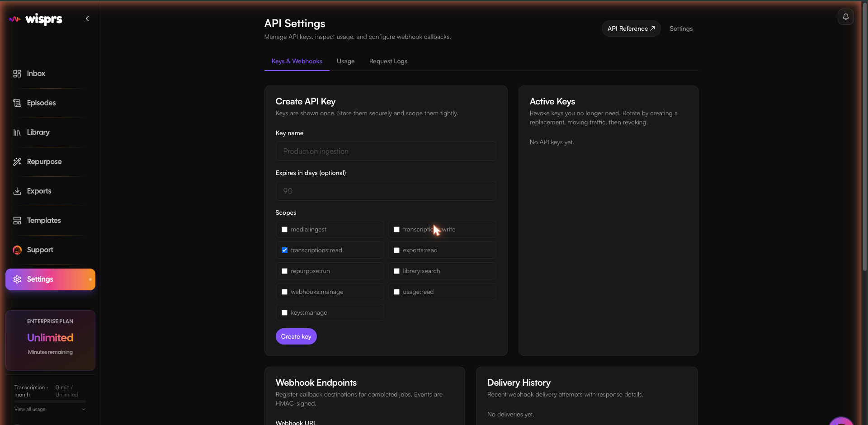The width and height of the screenshot is (868, 425).
Task: Enable the usage:read scope checkbox
Action: (x=396, y=292)
